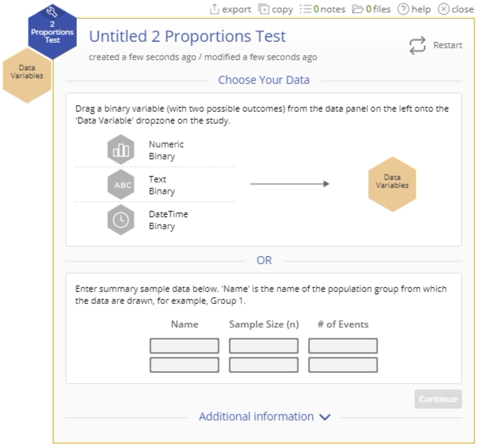Click the Data Variables dropzone hexagon

point(392,184)
